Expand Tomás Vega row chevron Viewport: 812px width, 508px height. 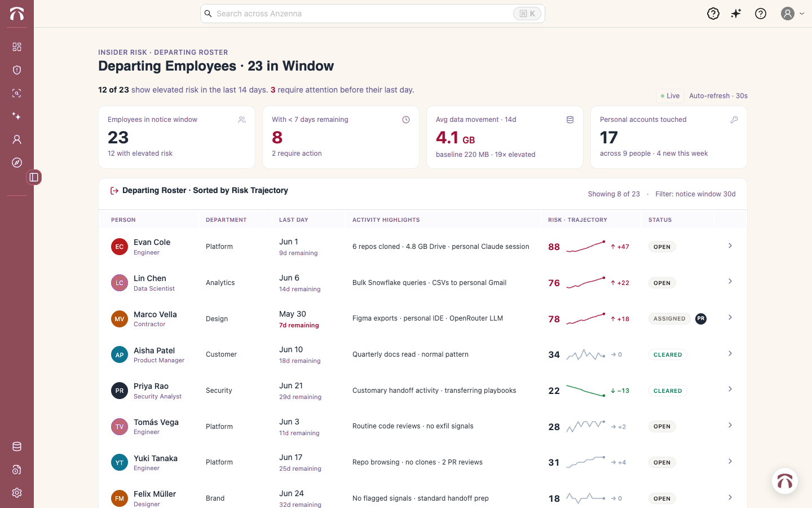(730, 425)
